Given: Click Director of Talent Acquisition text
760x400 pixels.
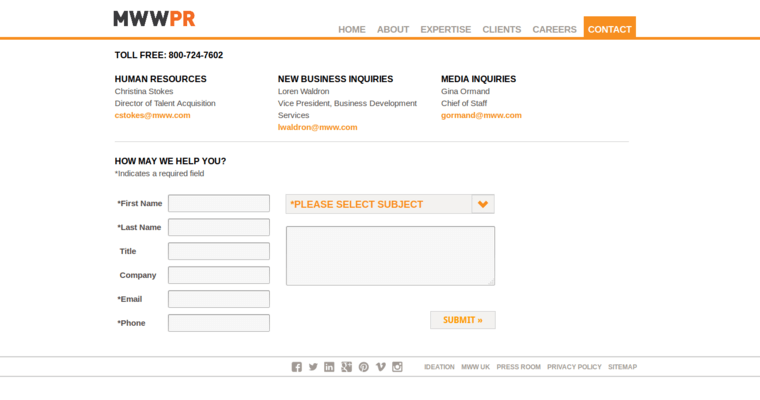Looking at the screenshot, I should click(165, 103).
